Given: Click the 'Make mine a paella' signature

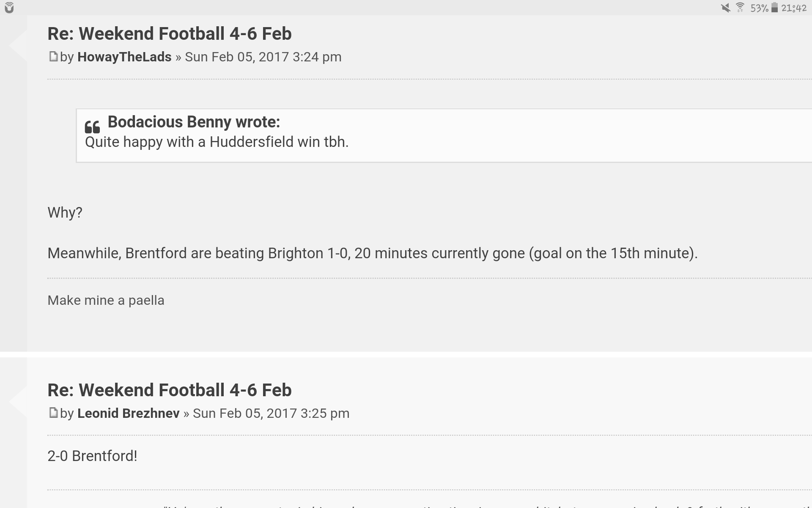Looking at the screenshot, I should [106, 300].
